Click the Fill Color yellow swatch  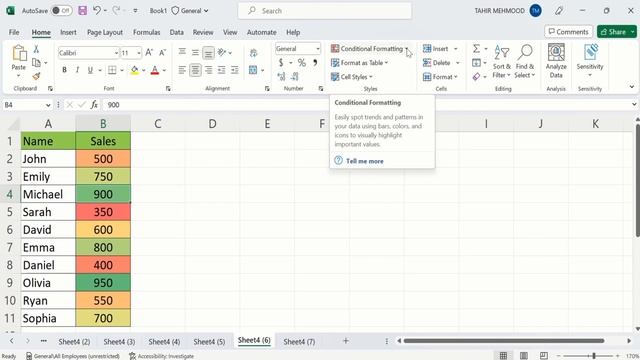coord(134,70)
